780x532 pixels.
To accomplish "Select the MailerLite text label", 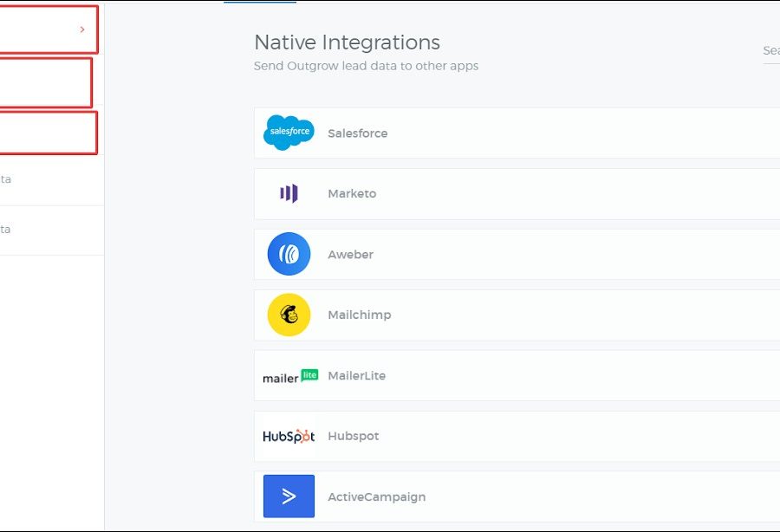I will 356,376.
